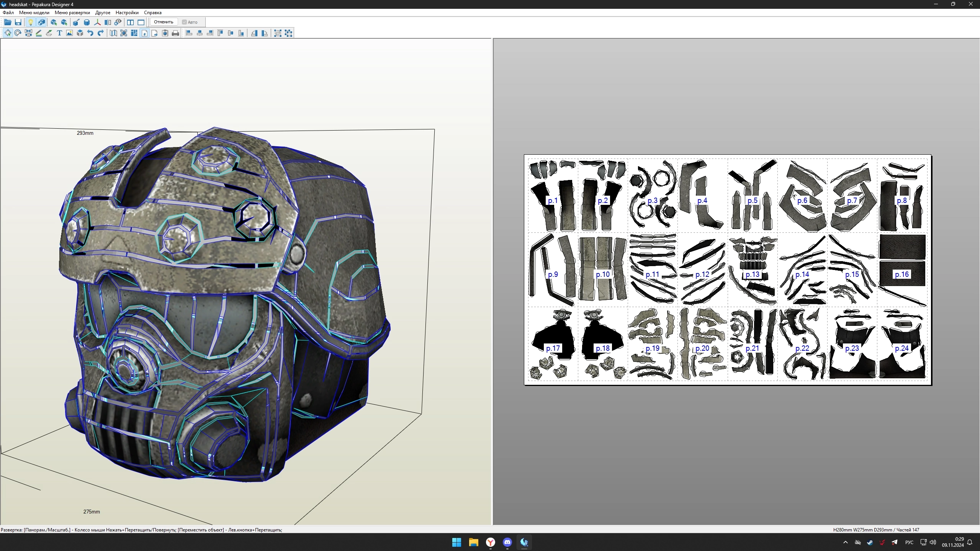Screen dimensions: 980x551
Task: Open Discord from the taskbar
Action: (x=507, y=542)
